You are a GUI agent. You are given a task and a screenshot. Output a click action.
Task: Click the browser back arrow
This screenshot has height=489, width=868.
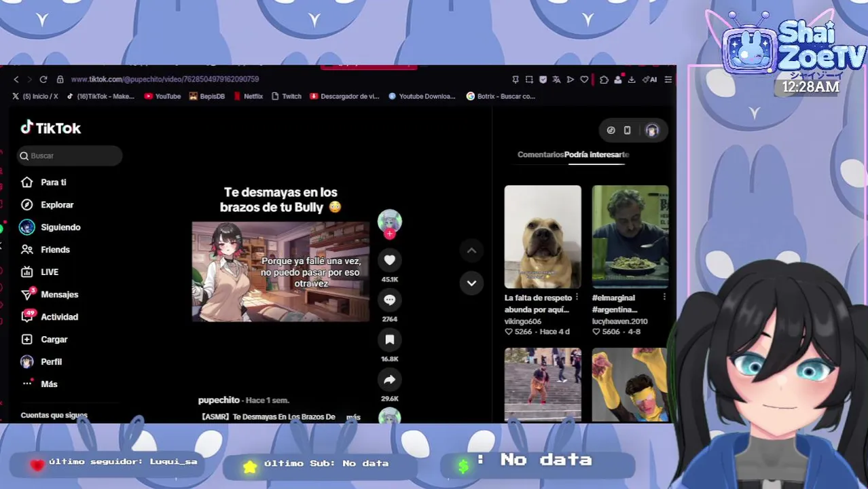(16, 79)
